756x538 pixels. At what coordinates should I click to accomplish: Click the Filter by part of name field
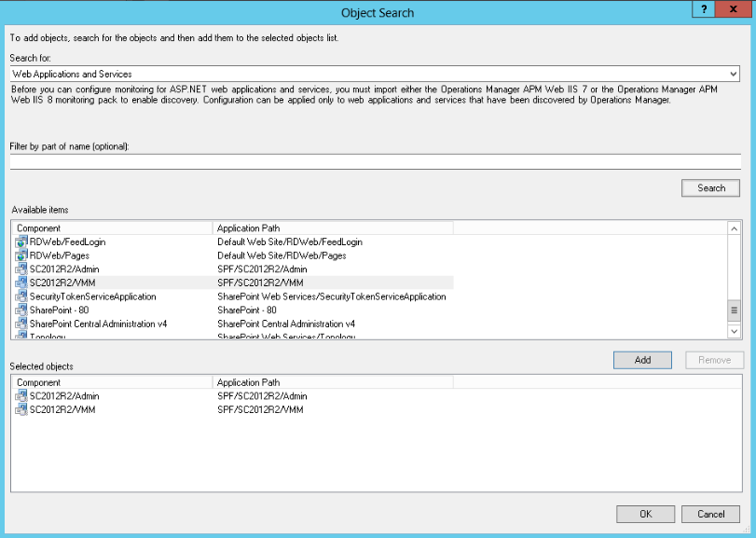click(x=375, y=162)
